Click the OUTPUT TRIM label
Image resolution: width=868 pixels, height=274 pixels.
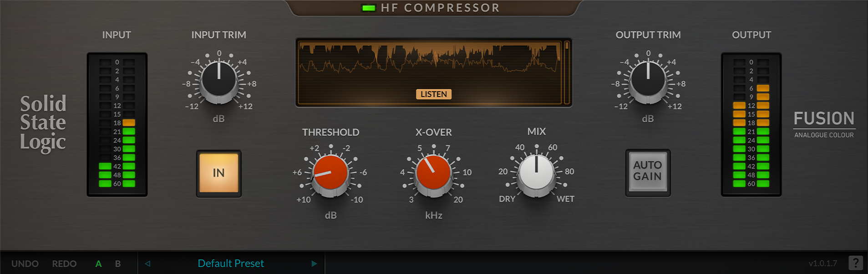(648, 35)
